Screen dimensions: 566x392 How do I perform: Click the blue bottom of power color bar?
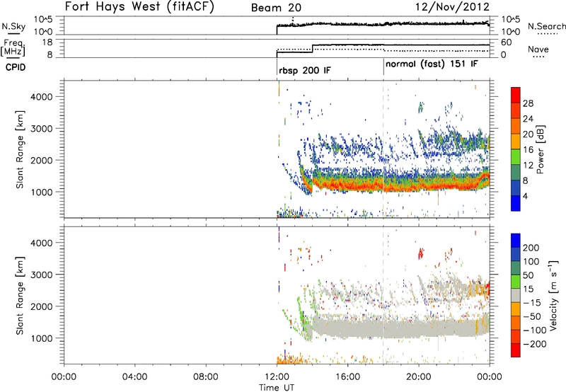point(516,203)
